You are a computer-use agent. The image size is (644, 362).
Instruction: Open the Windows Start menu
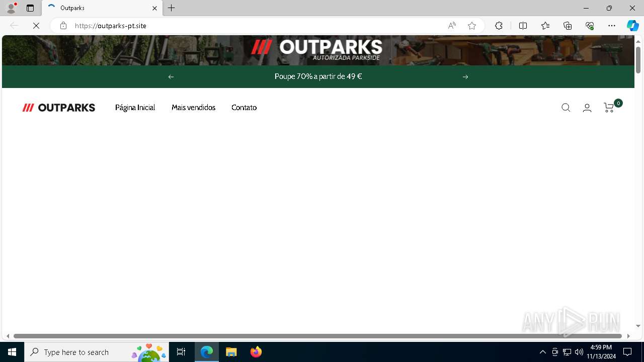point(12,352)
